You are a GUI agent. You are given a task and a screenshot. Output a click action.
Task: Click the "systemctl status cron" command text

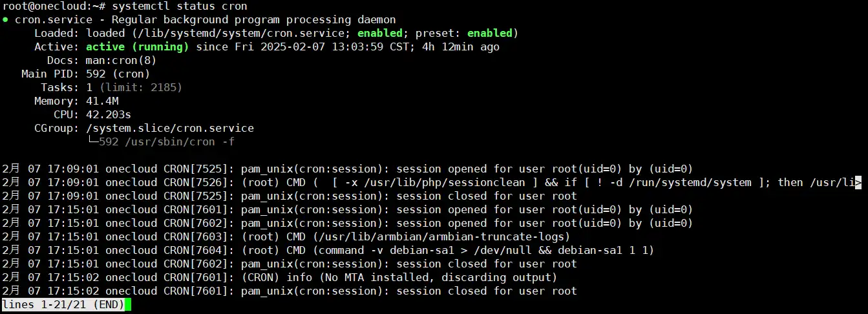pyautogui.click(x=180, y=6)
